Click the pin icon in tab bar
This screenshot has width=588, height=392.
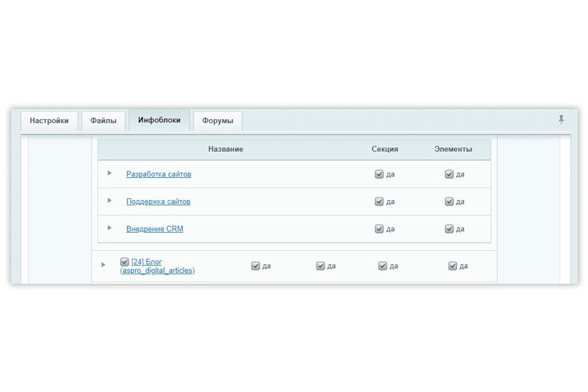click(561, 120)
